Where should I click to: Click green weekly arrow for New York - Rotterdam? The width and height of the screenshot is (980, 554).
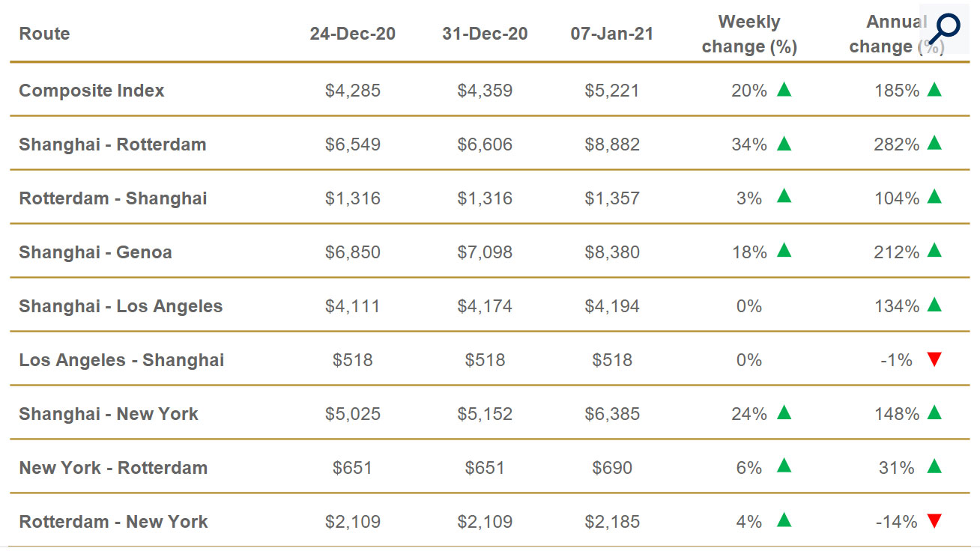coord(784,467)
